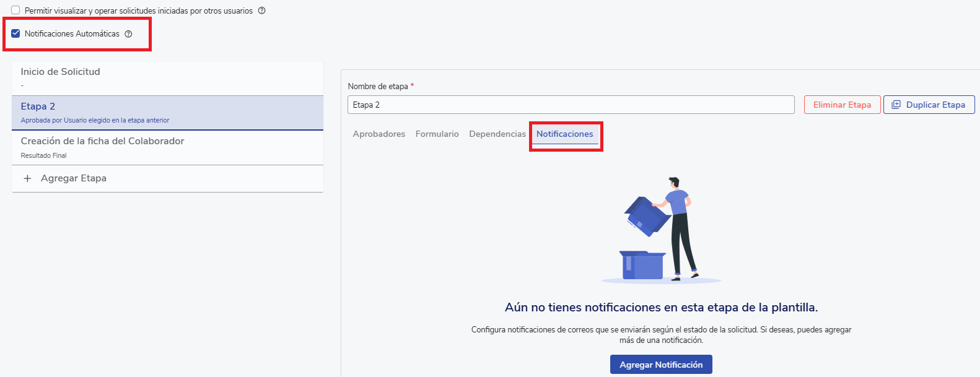Switch to the Aprobadores tab

378,134
